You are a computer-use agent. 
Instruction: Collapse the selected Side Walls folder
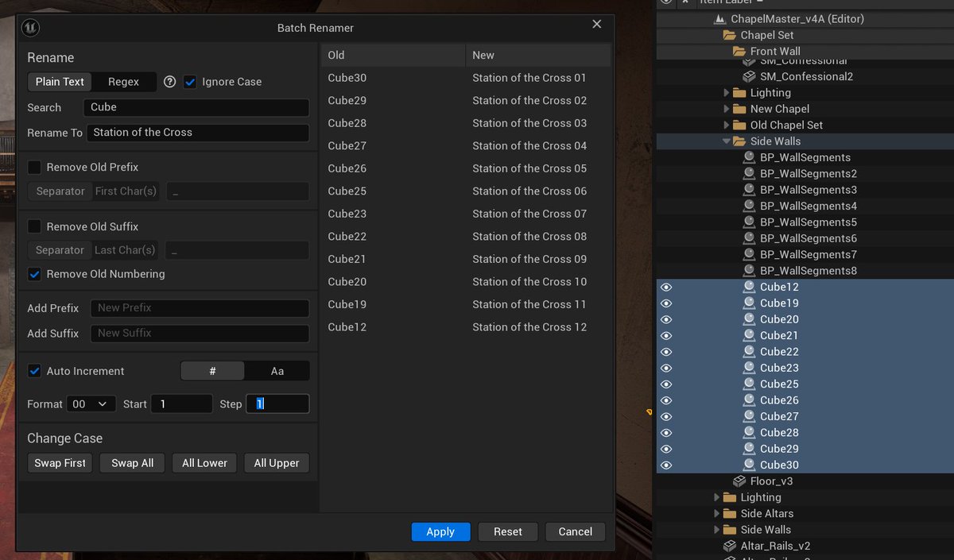pos(727,141)
